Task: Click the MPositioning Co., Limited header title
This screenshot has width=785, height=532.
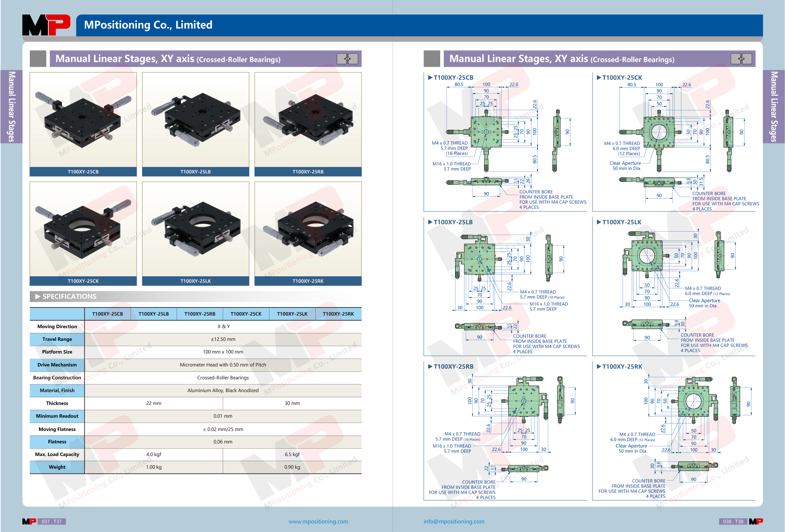Action: point(148,25)
